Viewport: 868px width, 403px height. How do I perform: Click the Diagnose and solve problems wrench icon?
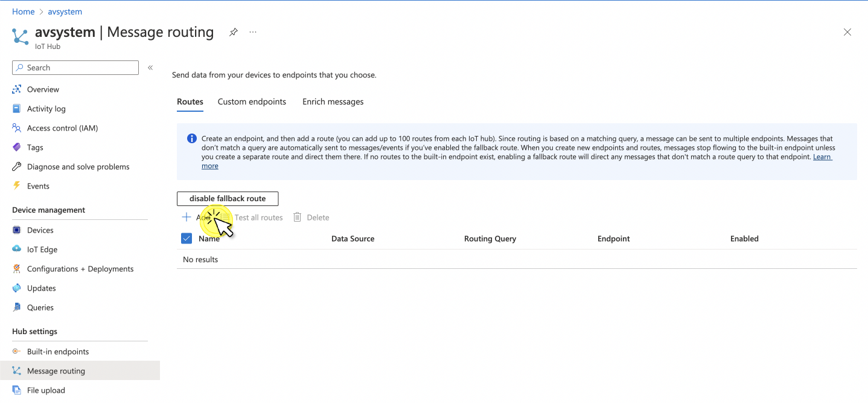tap(17, 167)
